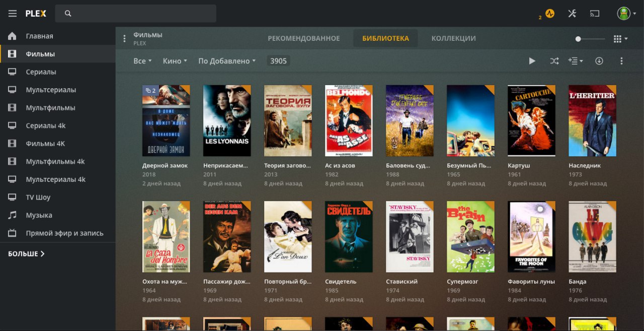Click the Банда title link

[578, 282]
